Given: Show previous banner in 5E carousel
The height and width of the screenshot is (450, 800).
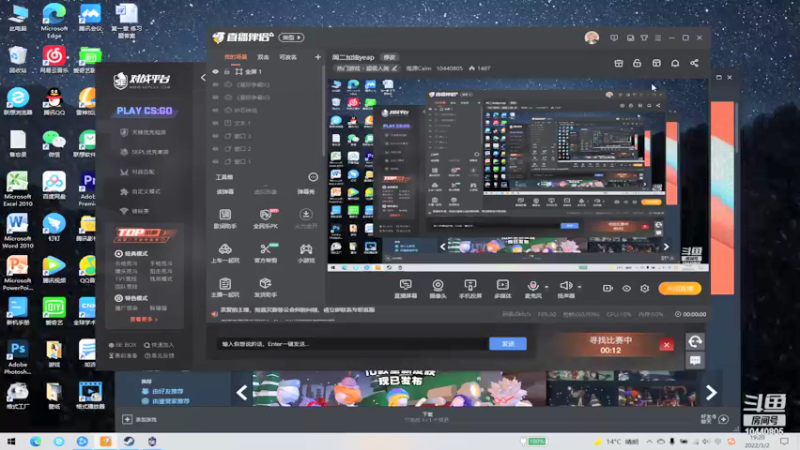Looking at the screenshot, I should (242, 392).
